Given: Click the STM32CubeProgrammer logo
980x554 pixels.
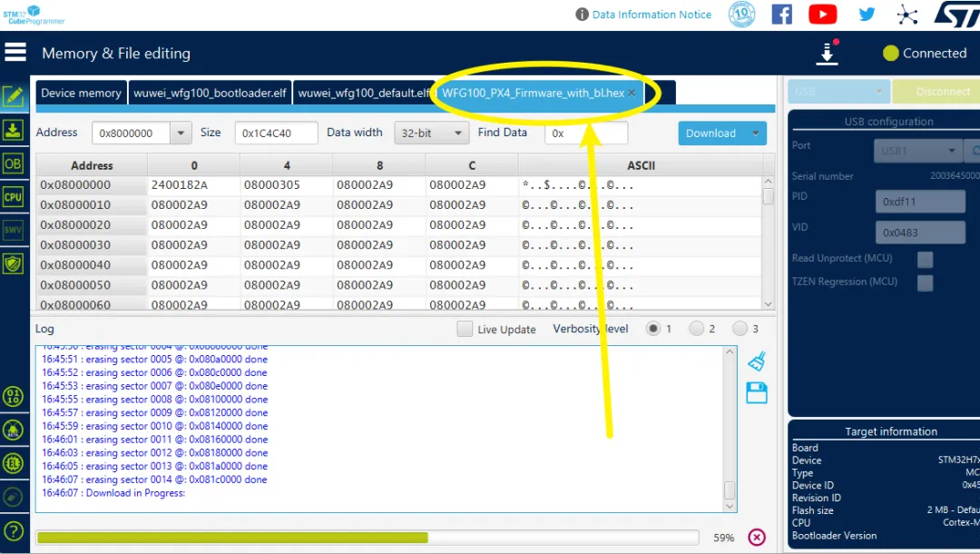Looking at the screenshot, I should coord(34,15).
